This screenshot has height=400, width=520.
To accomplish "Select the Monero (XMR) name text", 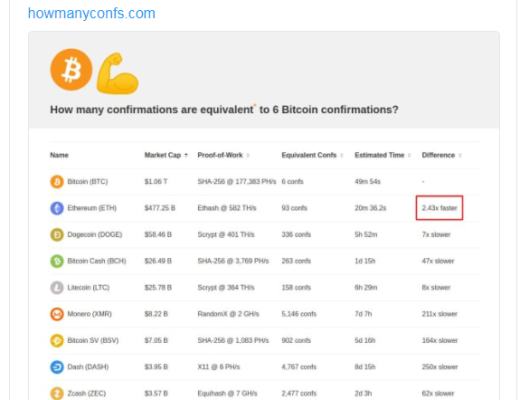I will click(90, 314).
